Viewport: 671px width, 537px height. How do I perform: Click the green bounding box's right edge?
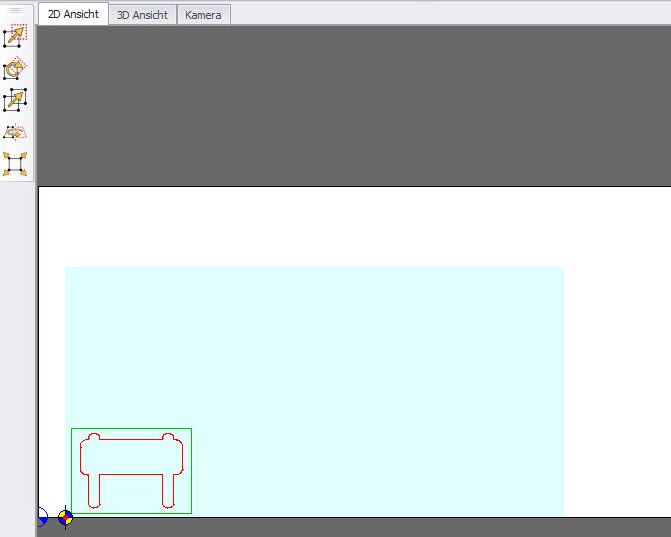191,470
